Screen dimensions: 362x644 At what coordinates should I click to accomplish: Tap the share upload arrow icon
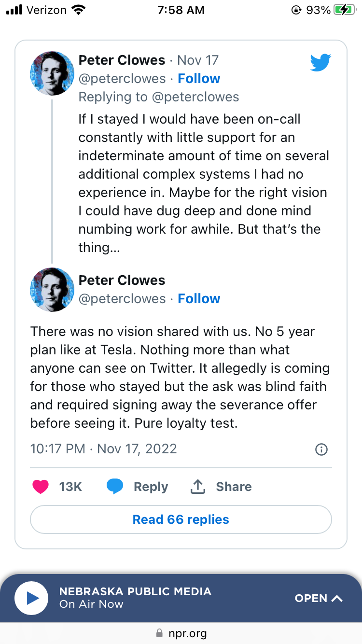tap(198, 487)
